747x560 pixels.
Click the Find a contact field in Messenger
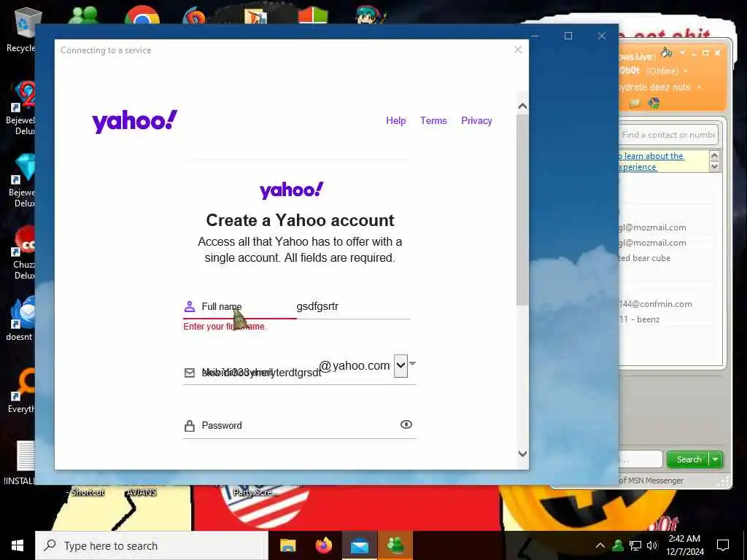tap(668, 135)
